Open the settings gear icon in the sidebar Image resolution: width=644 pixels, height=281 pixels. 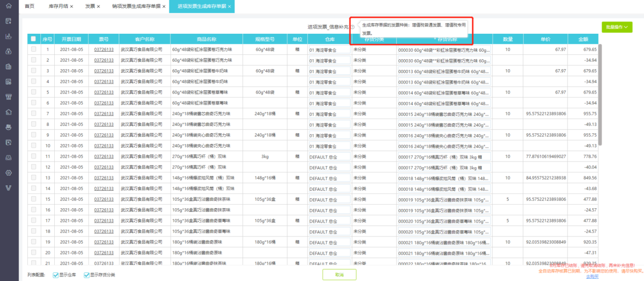[8, 173]
